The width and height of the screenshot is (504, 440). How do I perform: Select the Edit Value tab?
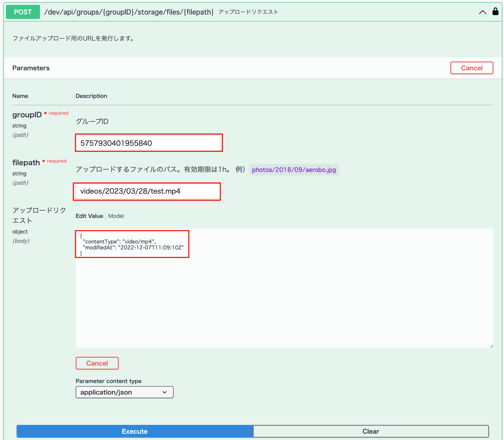[89, 216]
